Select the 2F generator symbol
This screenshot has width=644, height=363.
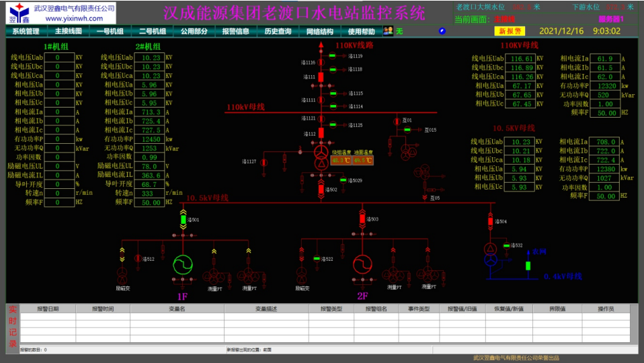(362, 264)
